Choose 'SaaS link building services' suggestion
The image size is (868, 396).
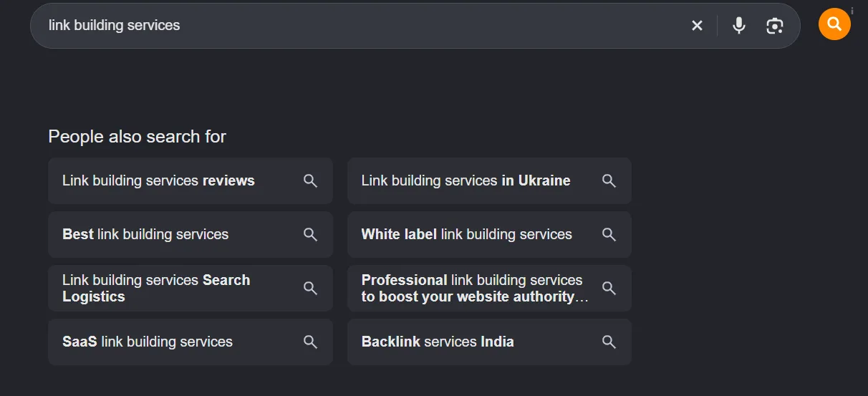click(x=191, y=342)
